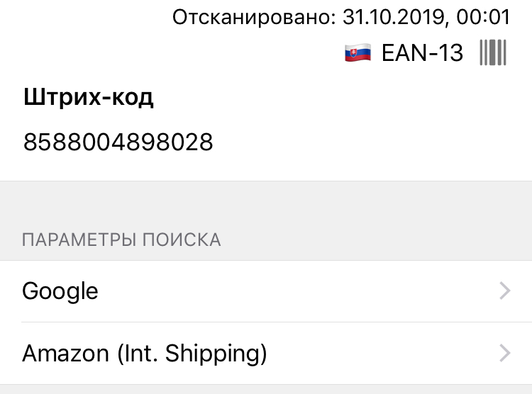Viewport: 532px width, 394px height.
Task: Tap the Slovakia flag icon
Action: coord(358,53)
